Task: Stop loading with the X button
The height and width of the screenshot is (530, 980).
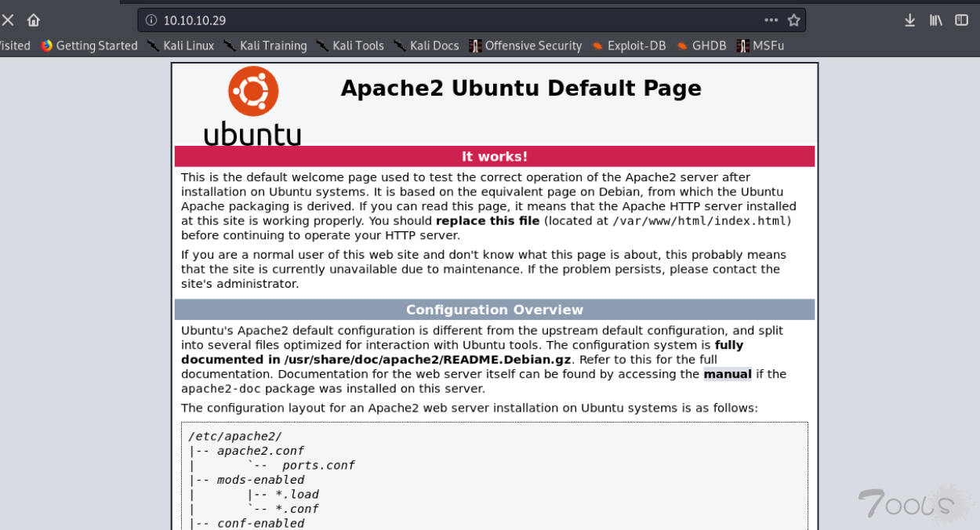Action: [x=6, y=20]
